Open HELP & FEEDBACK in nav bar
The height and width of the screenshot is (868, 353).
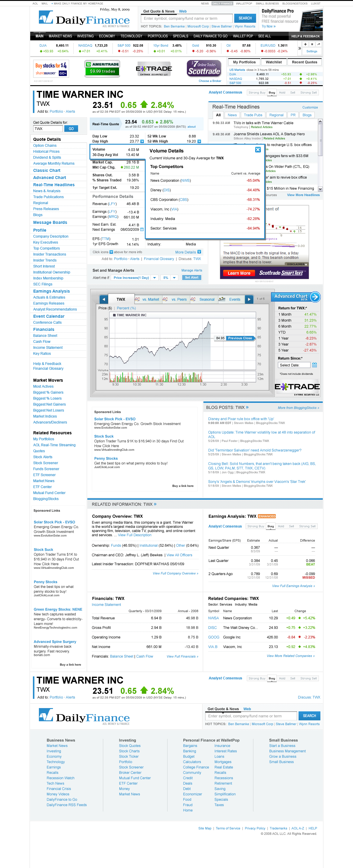305,36
